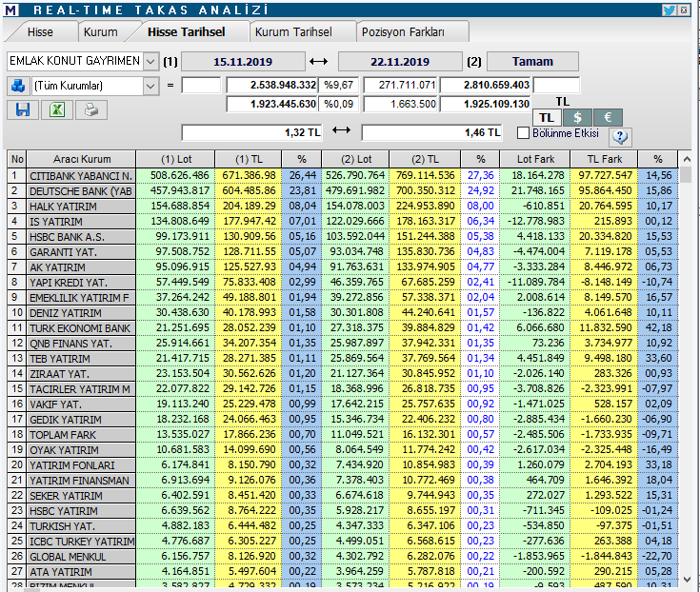The width and height of the screenshot is (700, 592).
Task: Click the table scrollbar up arrow
Action: [687, 159]
